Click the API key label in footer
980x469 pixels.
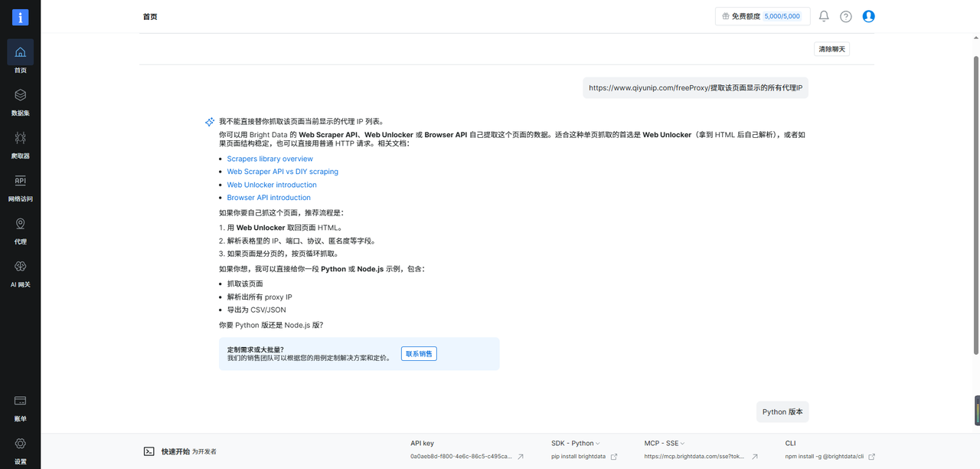[422, 443]
